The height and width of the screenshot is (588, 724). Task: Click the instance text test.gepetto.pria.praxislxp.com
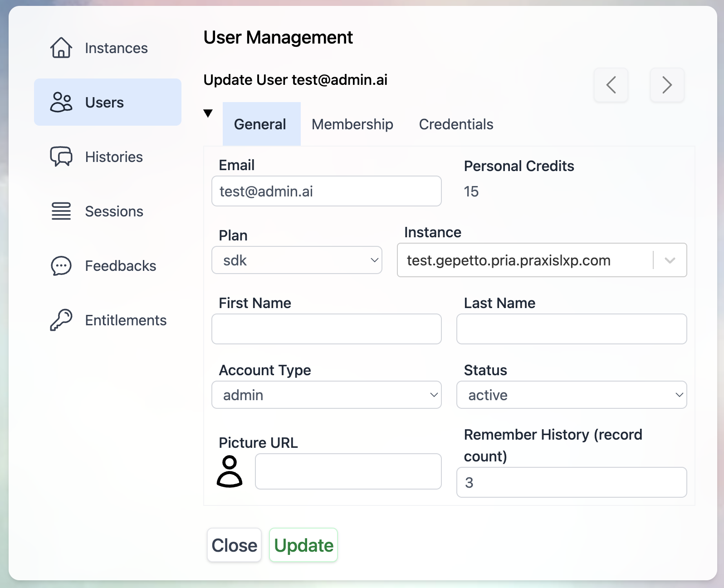pyautogui.click(x=509, y=260)
